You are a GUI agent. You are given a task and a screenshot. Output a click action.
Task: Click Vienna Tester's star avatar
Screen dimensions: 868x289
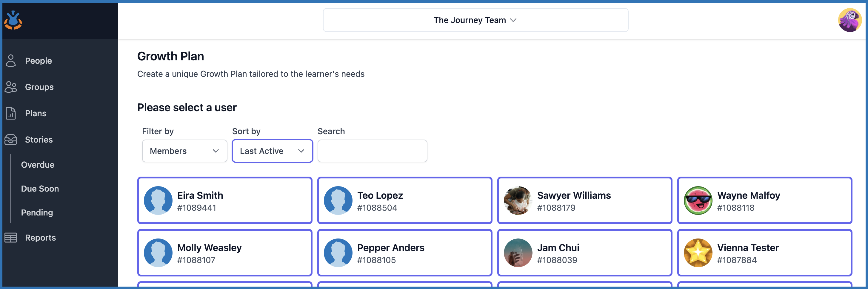pos(698,253)
